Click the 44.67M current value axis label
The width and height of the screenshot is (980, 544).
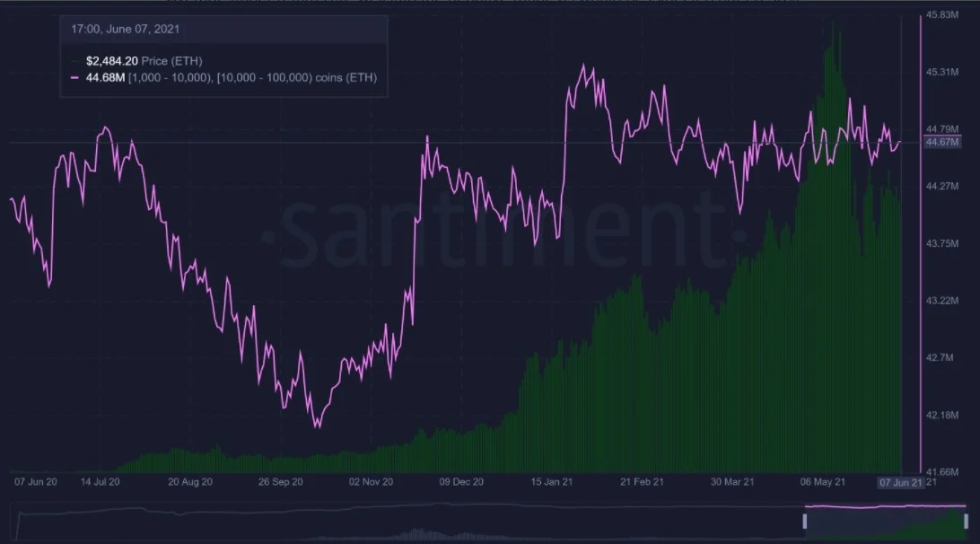[x=942, y=142]
